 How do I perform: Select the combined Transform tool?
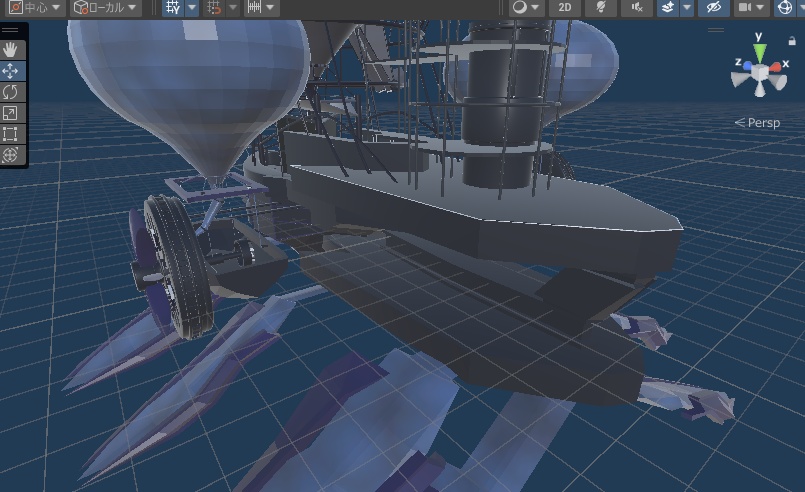[x=11, y=155]
